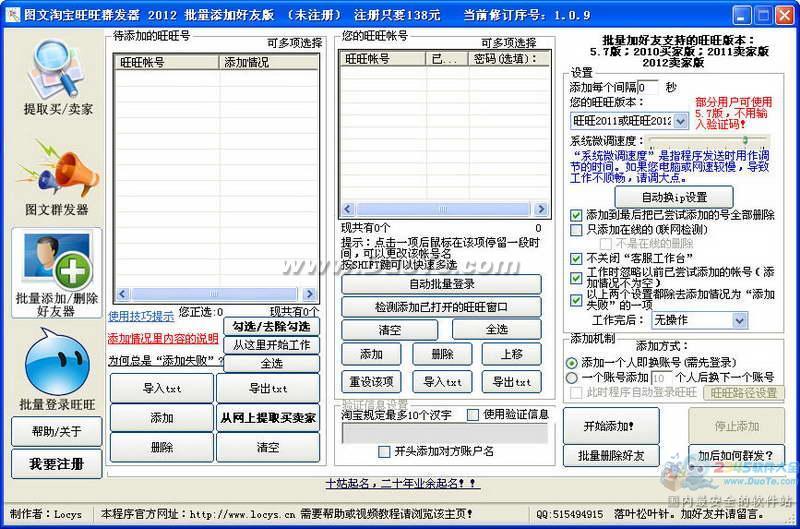The width and height of the screenshot is (800, 529).
Task: Select 一个账号添加…个人后换下一个账号 radio
Action: [571, 377]
